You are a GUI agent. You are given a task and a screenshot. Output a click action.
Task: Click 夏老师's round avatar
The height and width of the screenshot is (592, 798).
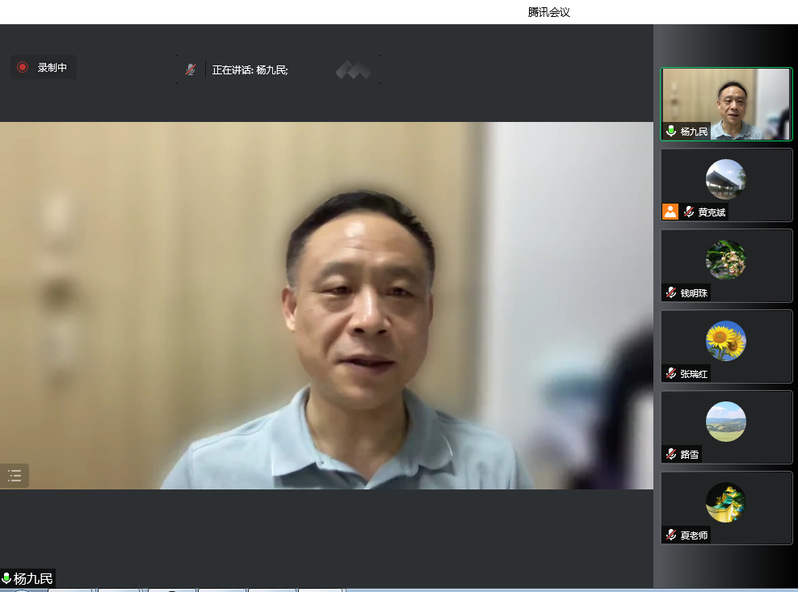(725, 502)
